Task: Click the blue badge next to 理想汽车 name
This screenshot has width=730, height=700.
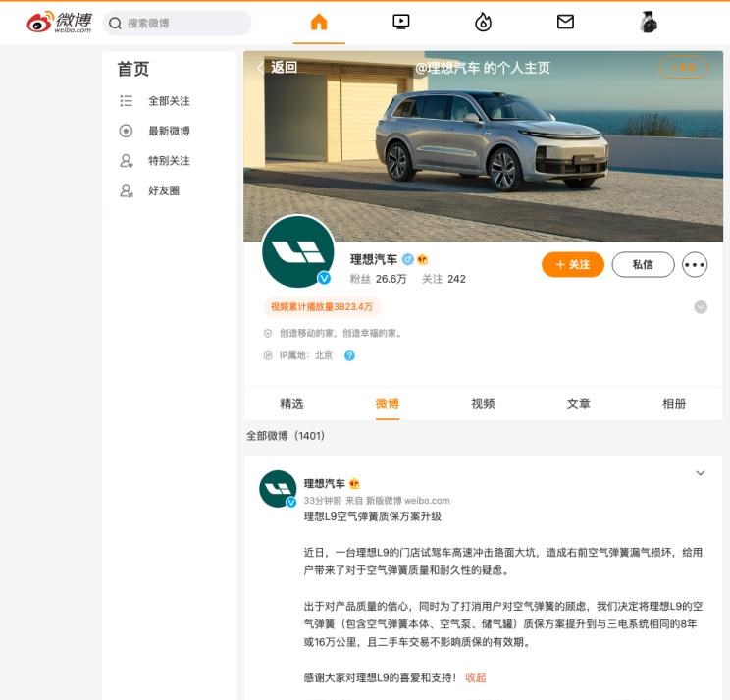Action: point(408,259)
